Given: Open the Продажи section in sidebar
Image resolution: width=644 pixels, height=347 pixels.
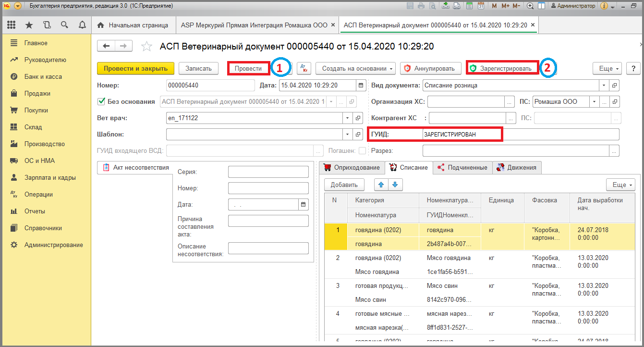Looking at the screenshot, I should point(37,93).
